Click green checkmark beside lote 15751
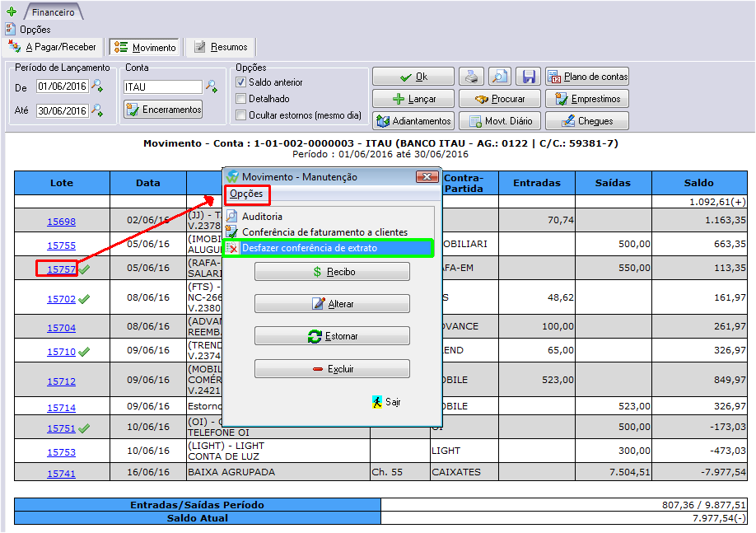 [84, 428]
